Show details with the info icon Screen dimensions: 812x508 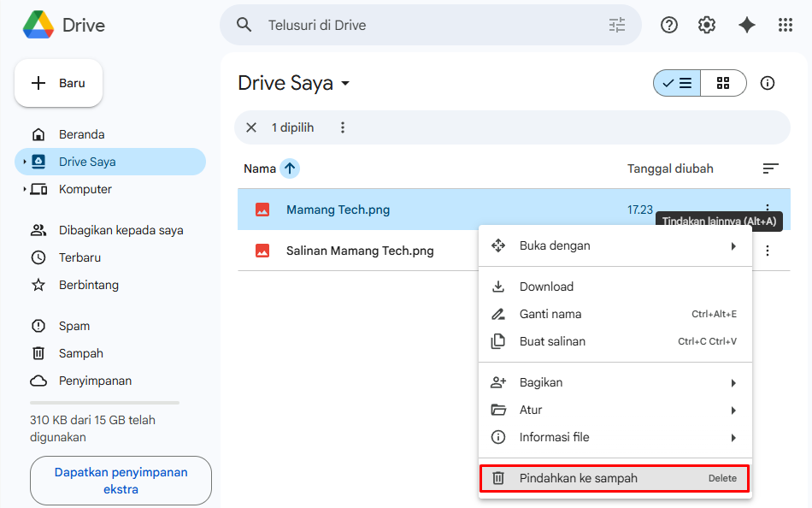(768, 83)
